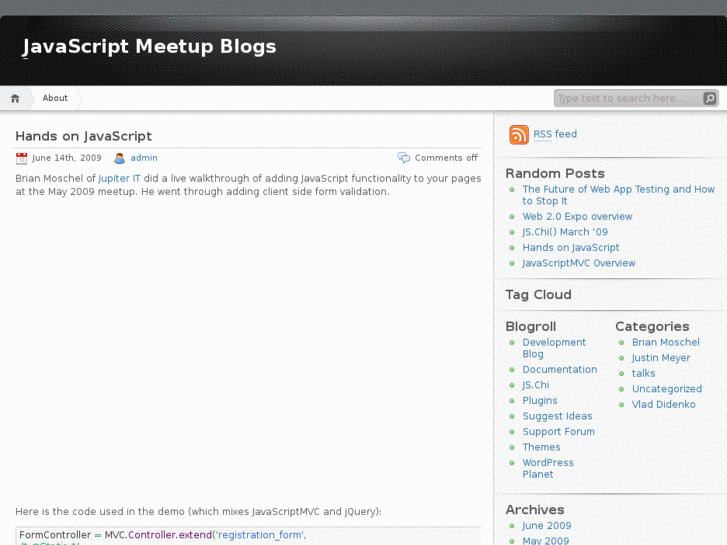Select the Justin Meyer category
The height and width of the screenshot is (545, 727).
(660, 358)
